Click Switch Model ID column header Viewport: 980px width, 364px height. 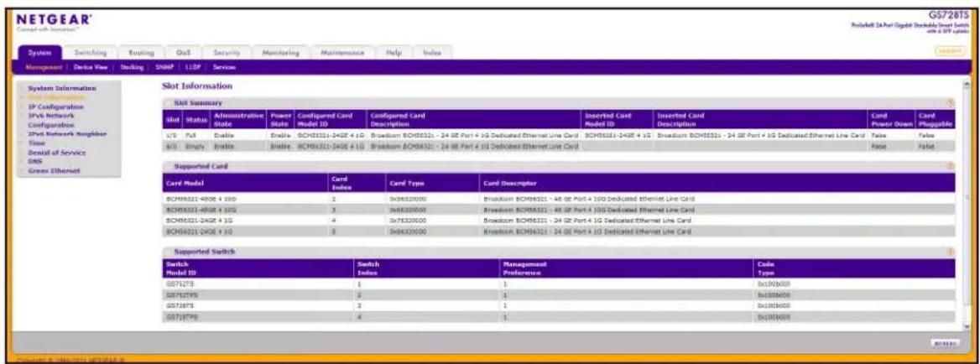[x=257, y=268]
